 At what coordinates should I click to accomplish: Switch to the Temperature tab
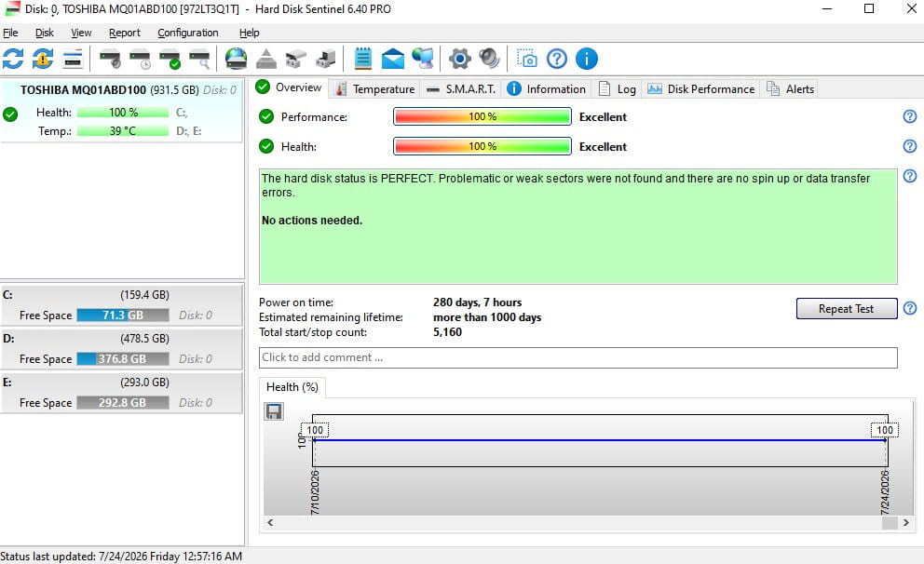click(374, 89)
